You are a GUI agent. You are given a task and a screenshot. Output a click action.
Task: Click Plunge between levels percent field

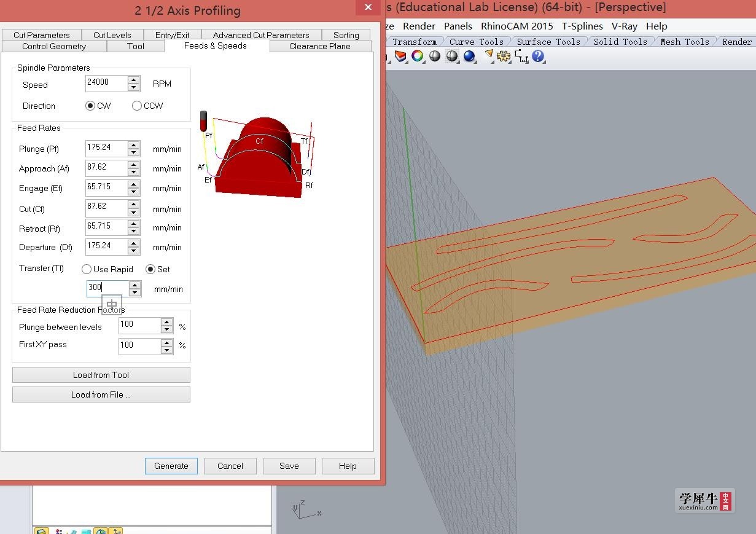(139, 326)
